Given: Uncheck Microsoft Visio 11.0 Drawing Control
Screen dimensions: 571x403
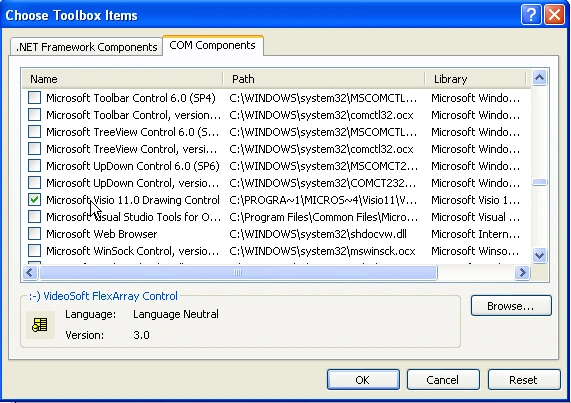Looking at the screenshot, I should click(34, 200).
